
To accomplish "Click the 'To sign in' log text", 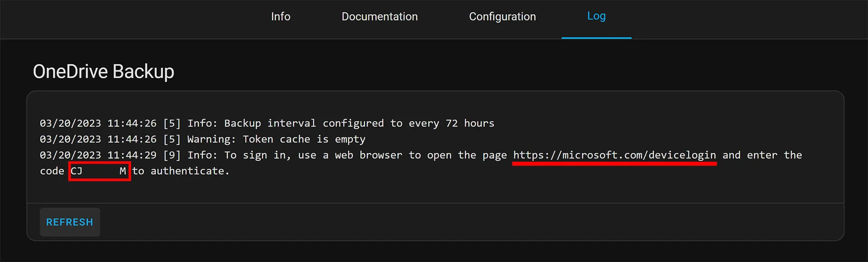I will pyautogui.click(x=255, y=155).
